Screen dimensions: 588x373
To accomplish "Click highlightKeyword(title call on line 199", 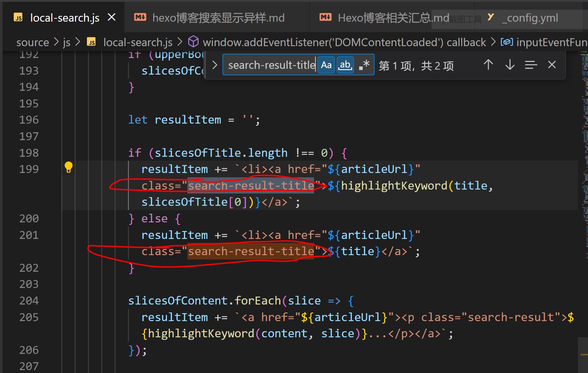I will [x=414, y=186].
